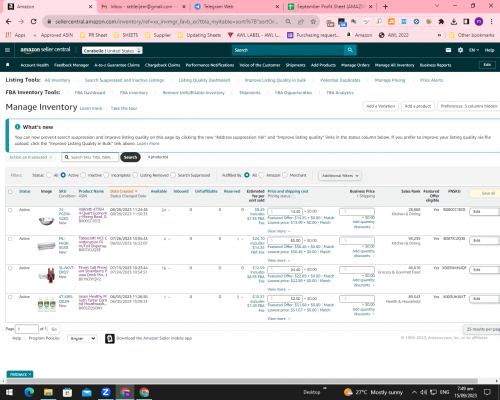Click the orange extension icon in toolbar
The height and width of the screenshot is (400, 500).
pos(391,22)
